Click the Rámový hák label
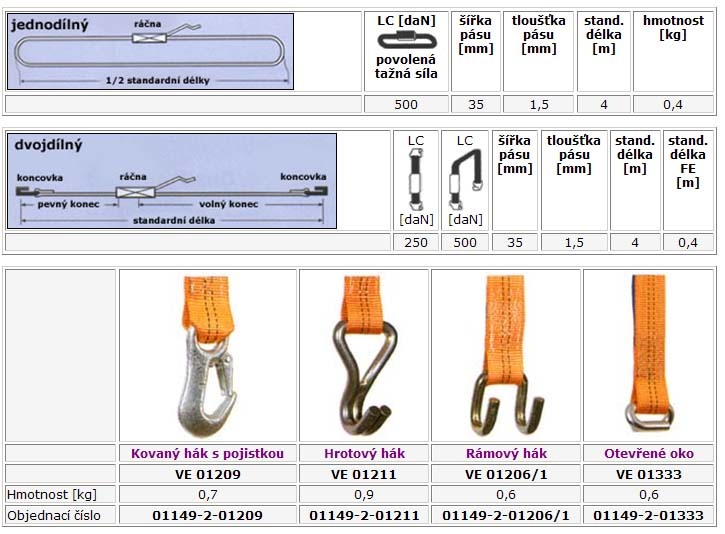725x534 pixels. tap(506, 454)
